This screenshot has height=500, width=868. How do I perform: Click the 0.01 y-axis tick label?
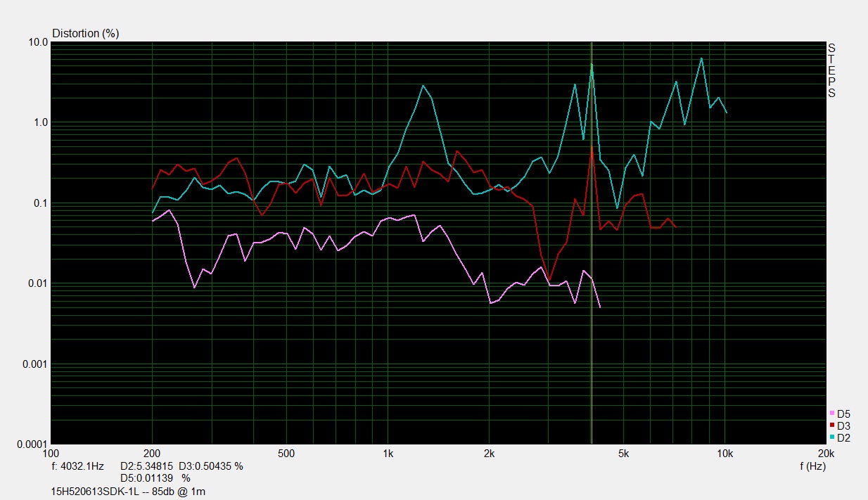(x=38, y=283)
